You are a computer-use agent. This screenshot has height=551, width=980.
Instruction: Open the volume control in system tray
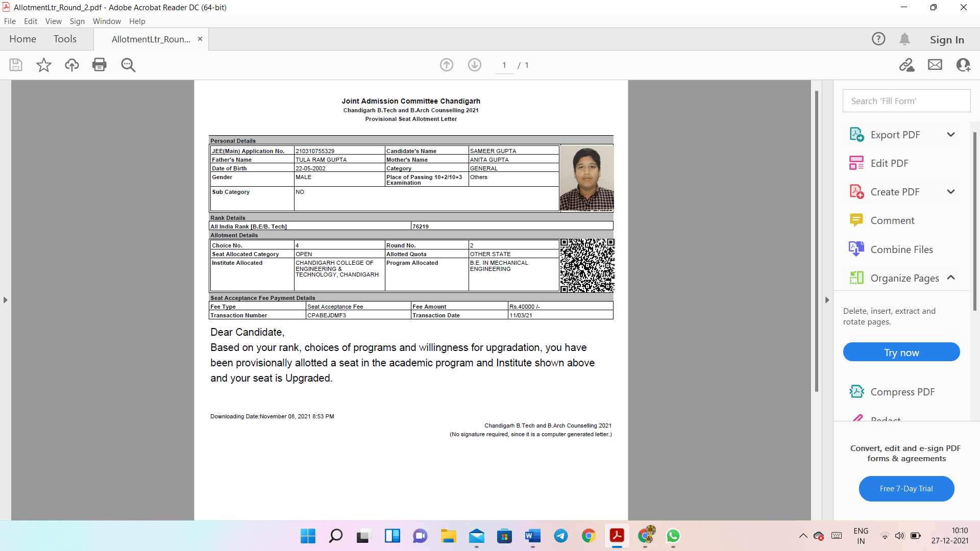tap(899, 536)
